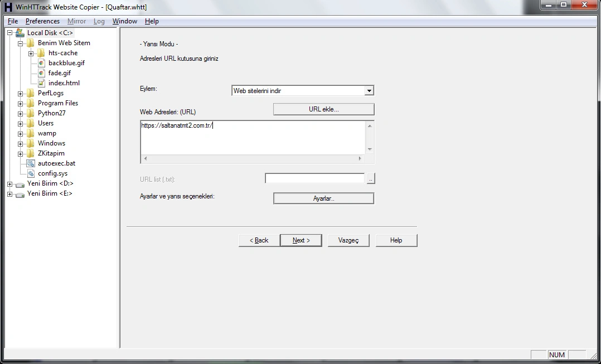Click the Windows folder icon
This screenshot has height=364, width=601.
tap(30, 143)
